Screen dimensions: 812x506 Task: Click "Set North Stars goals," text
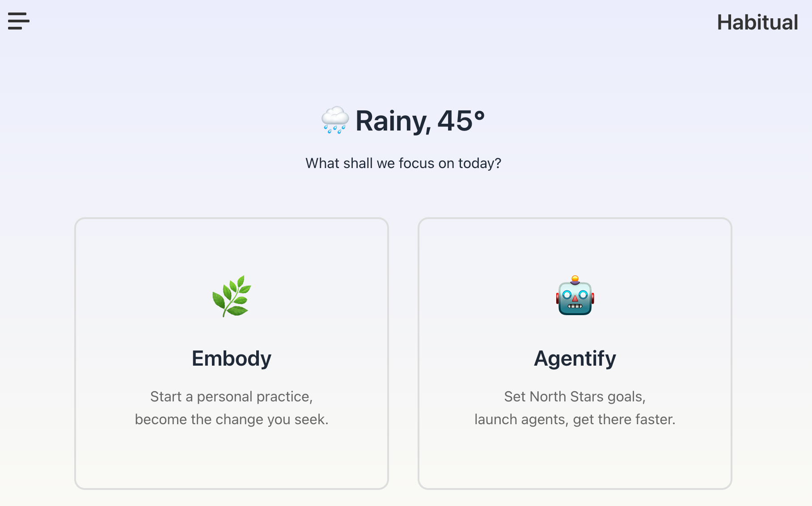[x=575, y=396]
